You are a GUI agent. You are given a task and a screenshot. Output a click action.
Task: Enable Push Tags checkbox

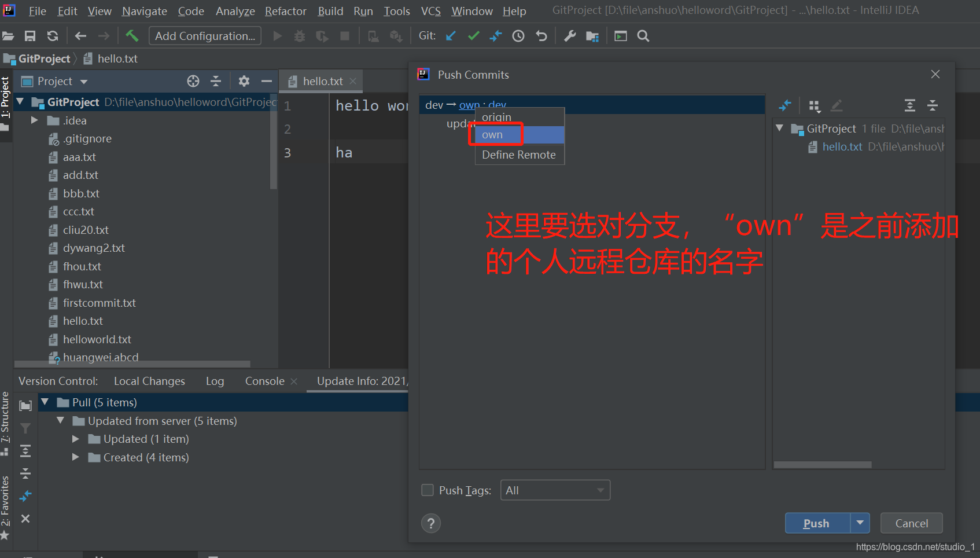coord(428,490)
